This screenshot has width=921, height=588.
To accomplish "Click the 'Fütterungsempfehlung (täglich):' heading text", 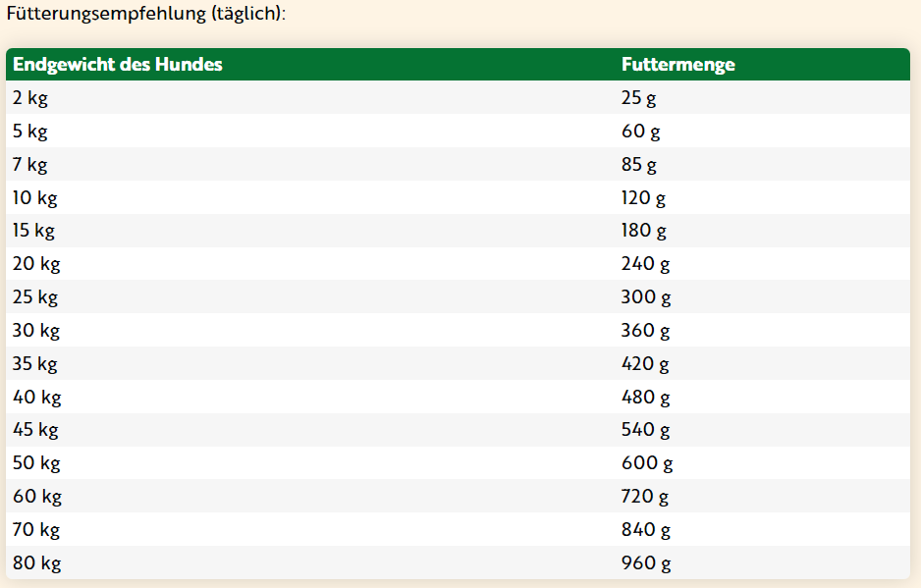I will [x=146, y=16].
